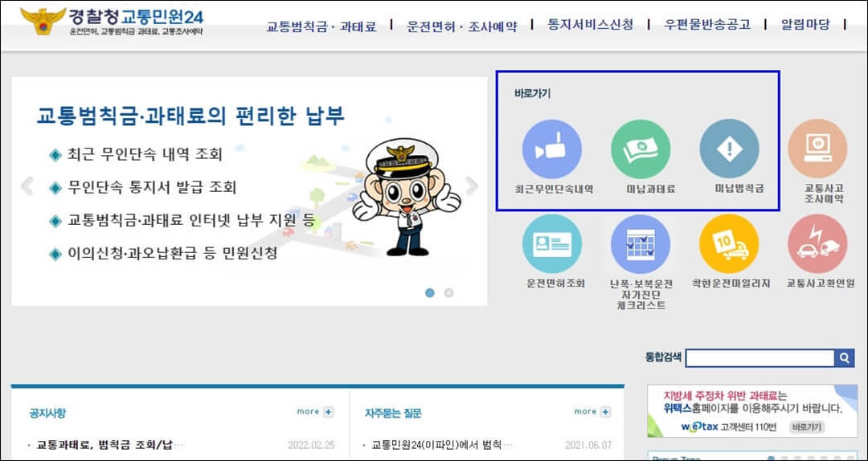Image resolution: width=868 pixels, height=461 pixels.
Task: Click the 지방세 주정차 위반 과태료 banner
Action: pyautogui.click(x=752, y=411)
